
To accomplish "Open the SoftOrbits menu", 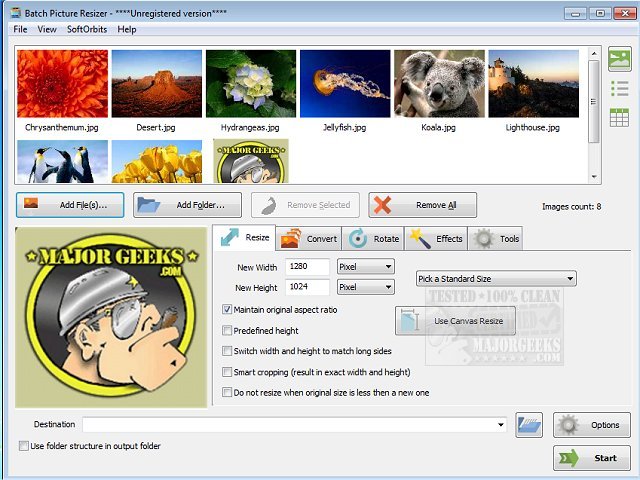I will (87, 29).
